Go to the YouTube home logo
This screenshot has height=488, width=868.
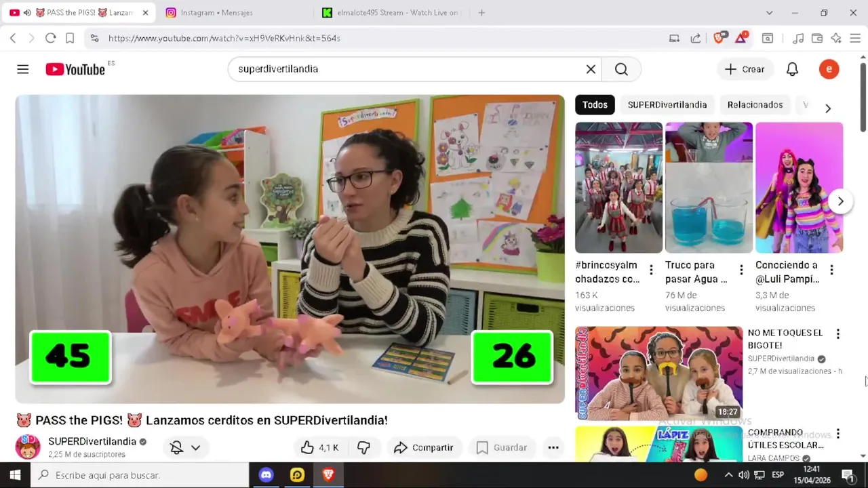click(75, 69)
